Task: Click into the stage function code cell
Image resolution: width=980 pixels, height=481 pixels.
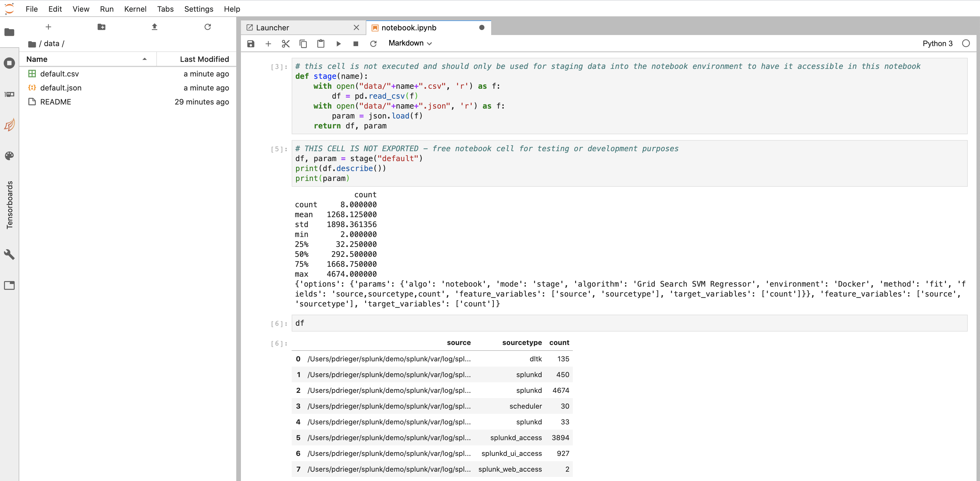Action: tap(629, 96)
